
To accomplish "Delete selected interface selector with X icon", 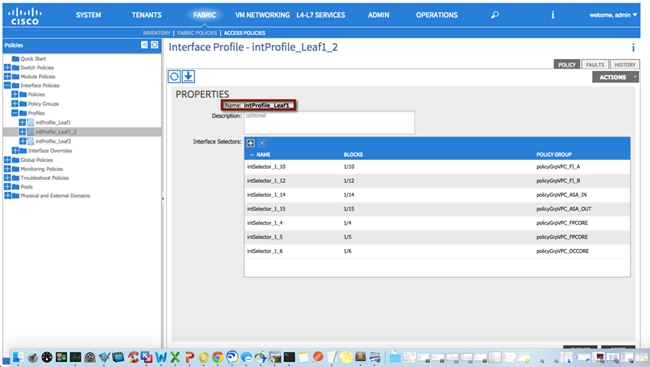I will [262, 143].
